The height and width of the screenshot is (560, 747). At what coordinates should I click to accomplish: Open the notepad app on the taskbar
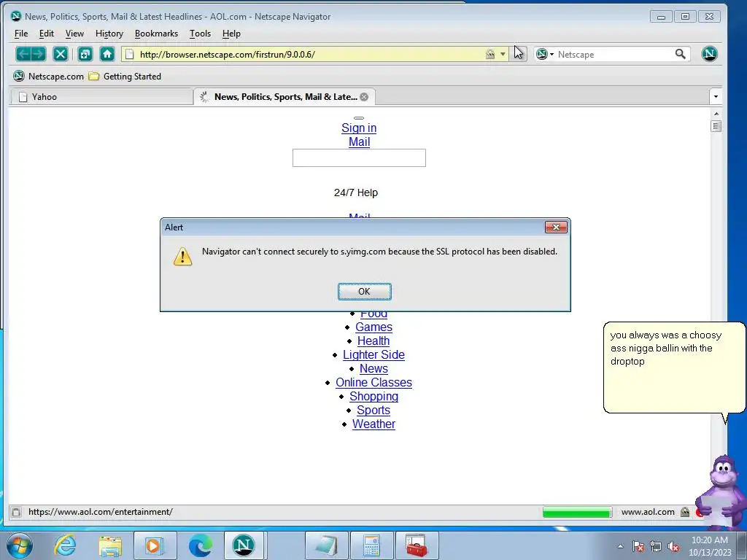pos(326,545)
